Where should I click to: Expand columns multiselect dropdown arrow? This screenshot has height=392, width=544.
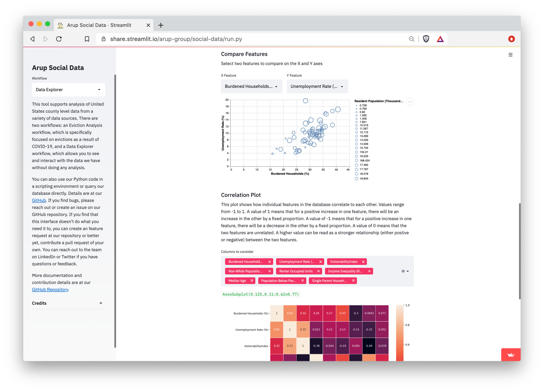tap(408, 271)
